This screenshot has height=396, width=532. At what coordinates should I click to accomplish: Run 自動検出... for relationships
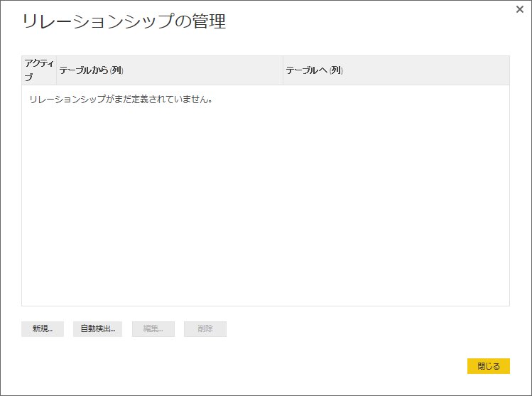tap(98, 328)
